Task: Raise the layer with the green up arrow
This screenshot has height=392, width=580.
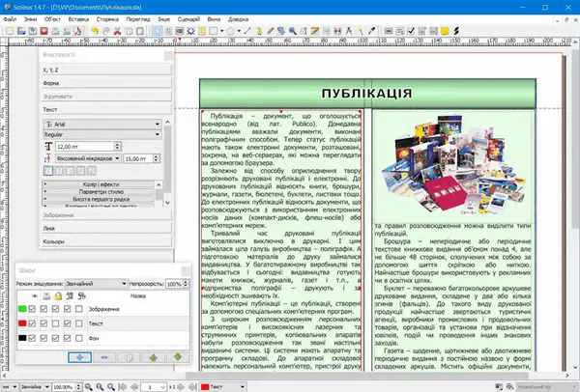Action: [x=154, y=357]
